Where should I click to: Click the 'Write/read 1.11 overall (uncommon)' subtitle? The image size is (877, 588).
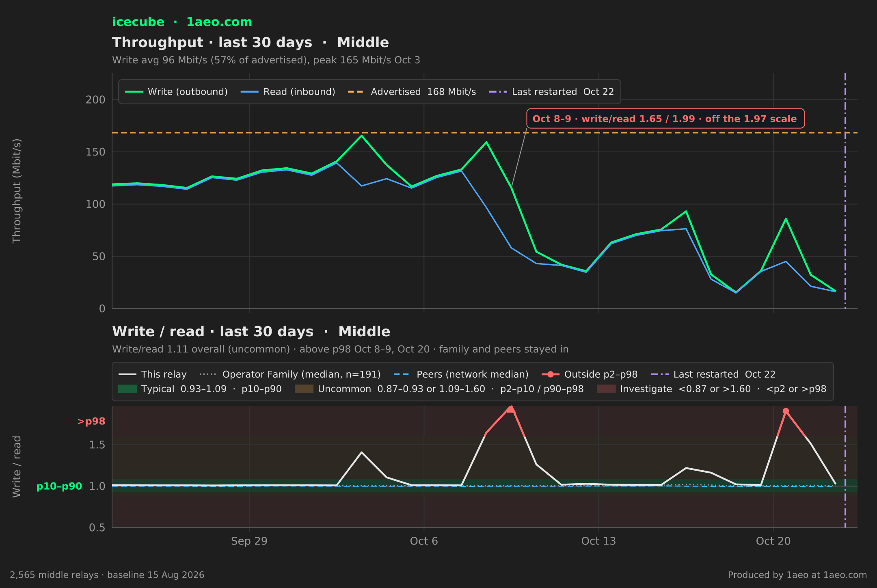point(340,349)
